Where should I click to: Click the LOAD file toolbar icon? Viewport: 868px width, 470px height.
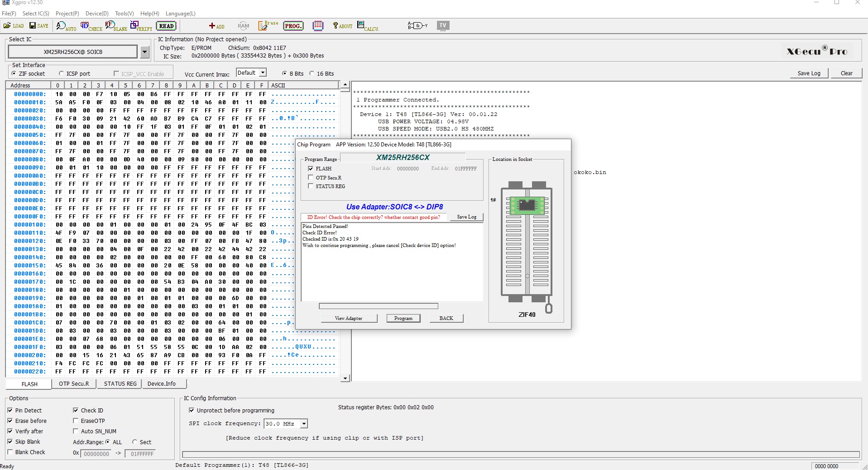[x=14, y=26]
